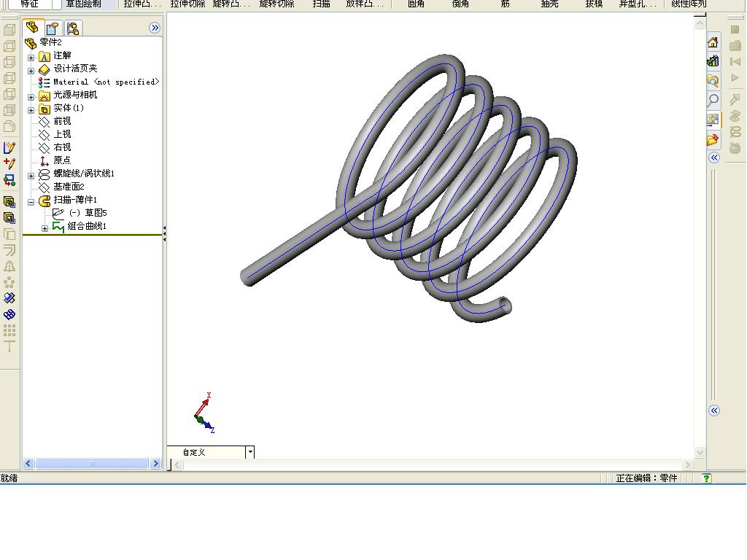Click the feature tree scroll left arrow
This screenshot has width=747, height=560.
[x=28, y=463]
